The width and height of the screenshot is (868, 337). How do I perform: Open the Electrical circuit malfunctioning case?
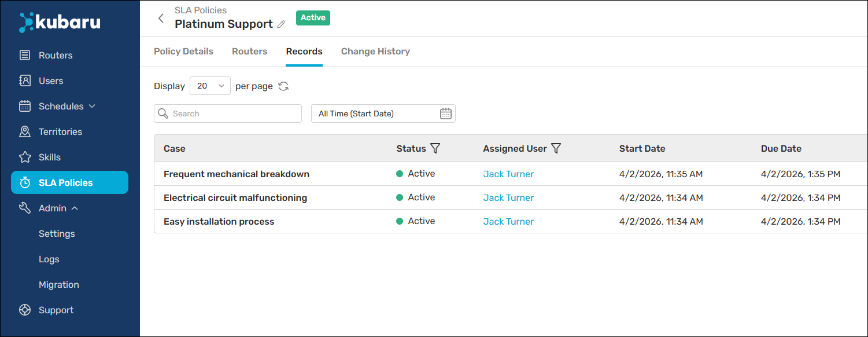point(235,198)
